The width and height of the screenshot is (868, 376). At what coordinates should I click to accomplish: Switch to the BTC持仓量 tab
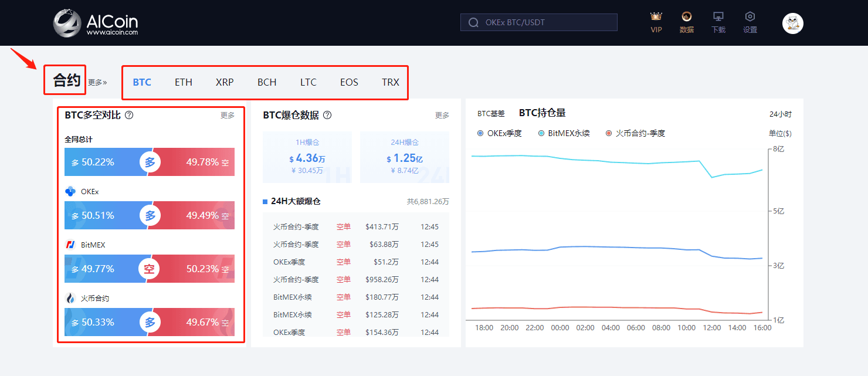[542, 113]
